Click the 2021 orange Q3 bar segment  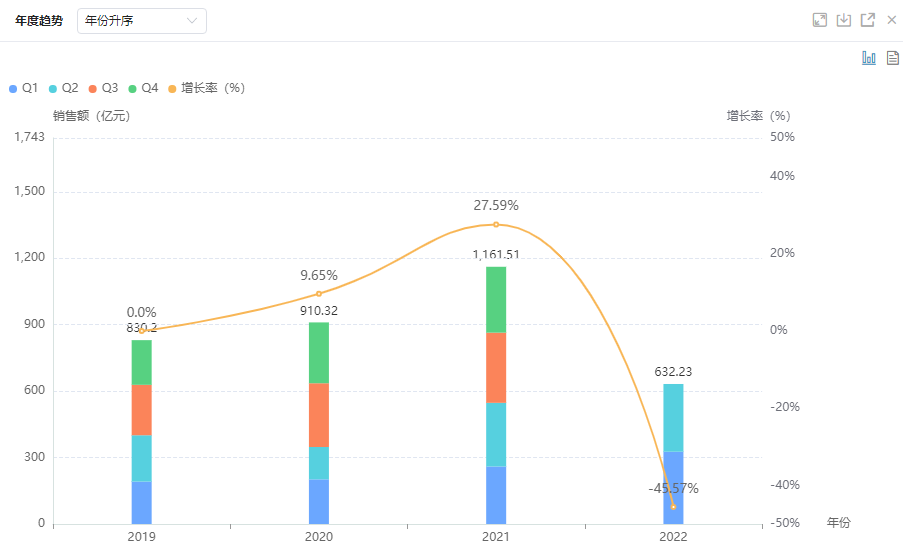tap(496, 367)
